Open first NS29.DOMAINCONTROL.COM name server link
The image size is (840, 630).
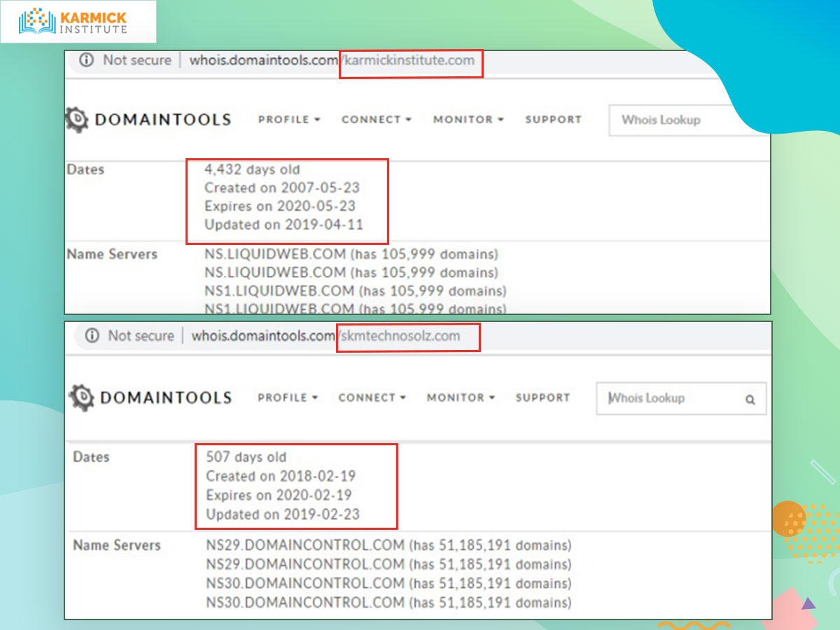click(305, 545)
